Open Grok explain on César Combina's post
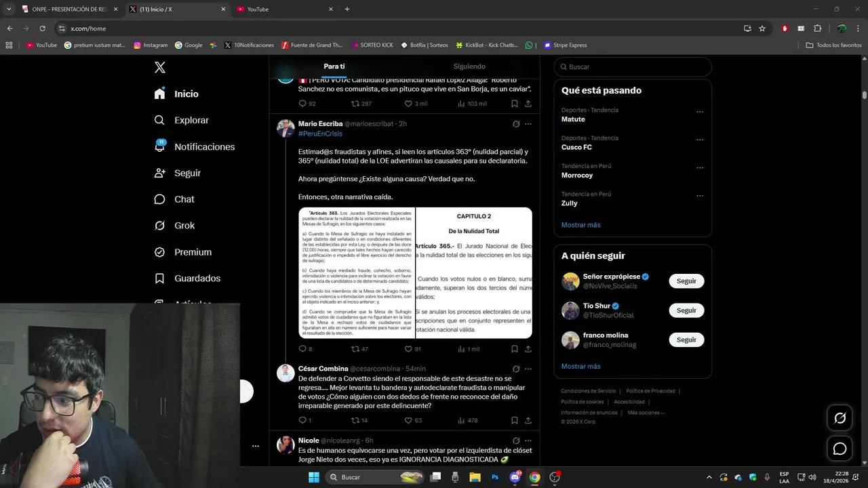 (x=516, y=369)
